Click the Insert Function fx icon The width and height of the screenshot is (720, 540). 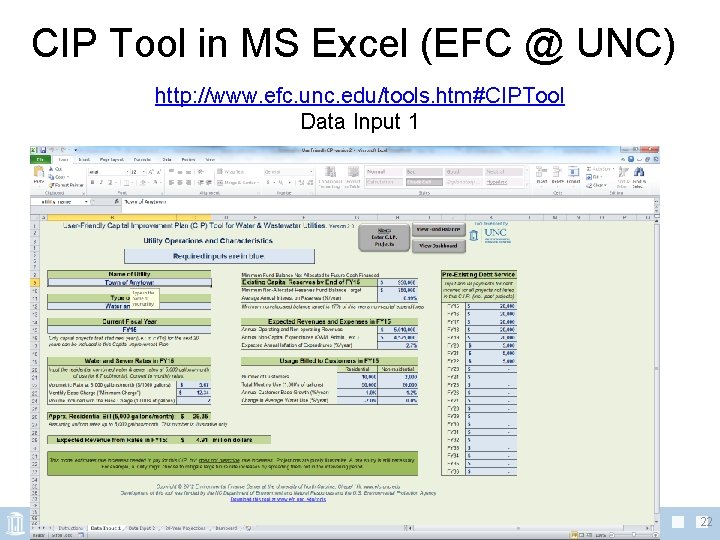[116, 202]
